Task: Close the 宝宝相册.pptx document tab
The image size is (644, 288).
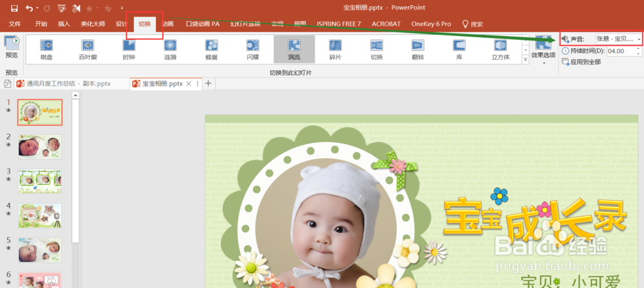Action: [x=189, y=83]
